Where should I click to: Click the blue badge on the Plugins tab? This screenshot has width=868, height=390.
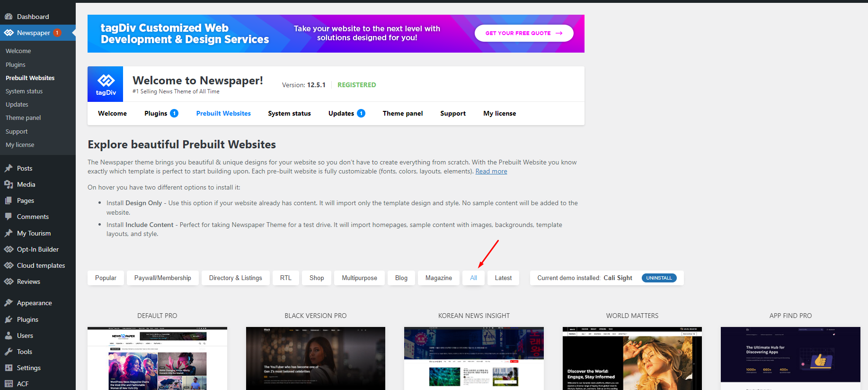[x=174, y=113]
